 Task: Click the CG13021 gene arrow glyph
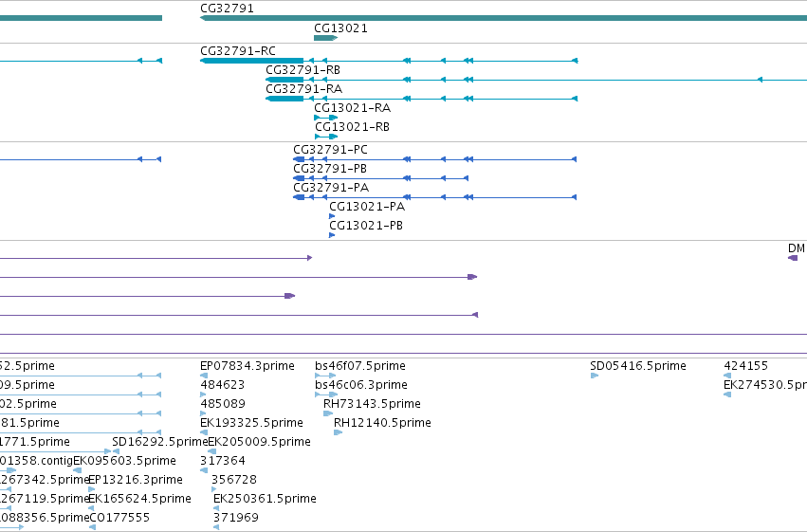(326, 38)
